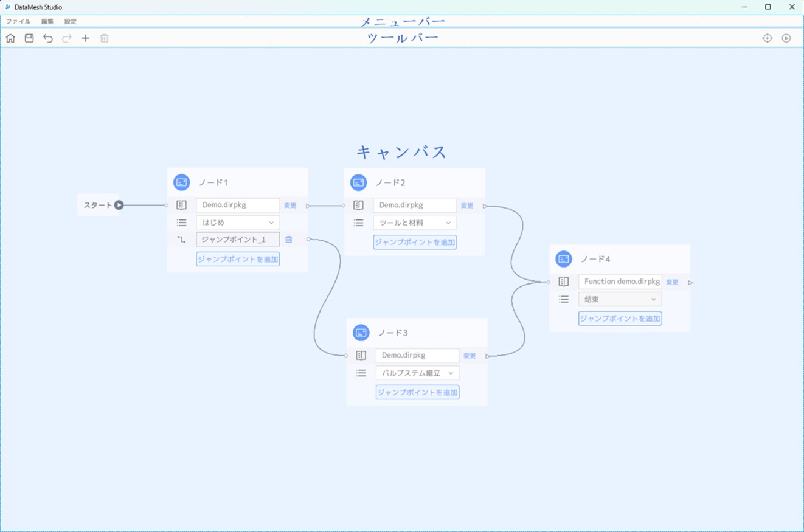
Task: Minimize the DataMesh Studio window
Action: [745, 7]
